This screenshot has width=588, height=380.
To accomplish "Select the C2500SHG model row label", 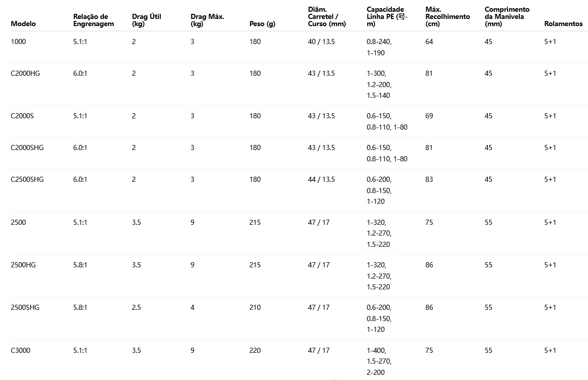I will pos(27,179).
